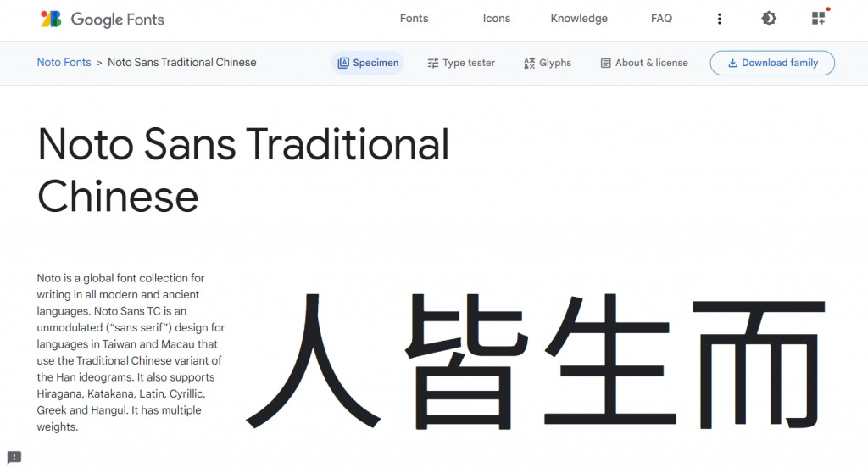Toggle the dark/light theme icon
Viewport: 868px width, 468px height.
click(769, 19)
